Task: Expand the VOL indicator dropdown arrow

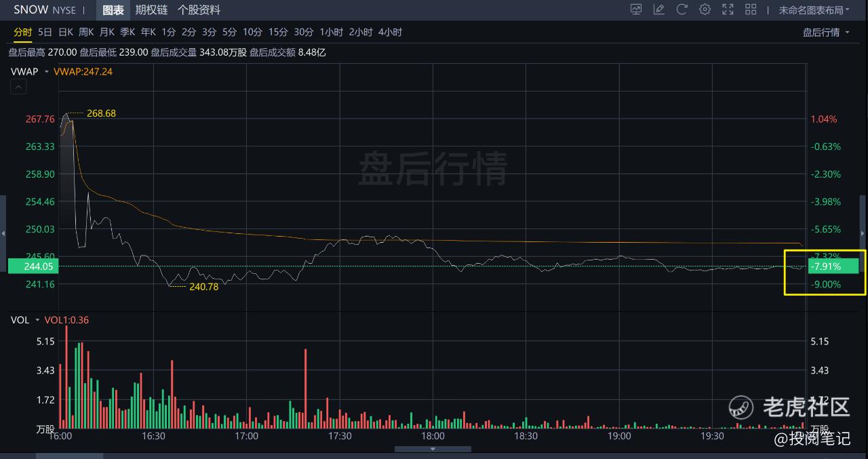Action: click(37, 320)
